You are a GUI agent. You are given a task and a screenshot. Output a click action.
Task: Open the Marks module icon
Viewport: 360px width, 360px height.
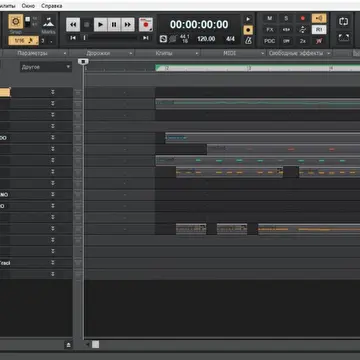(48, 23)
